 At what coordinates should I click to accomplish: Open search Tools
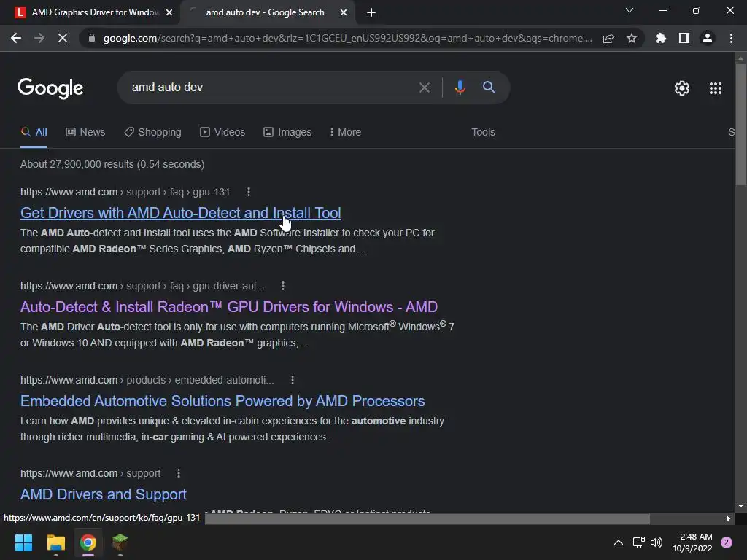[x=483, y=133]
